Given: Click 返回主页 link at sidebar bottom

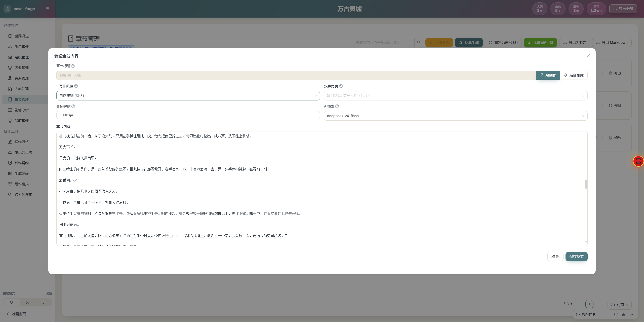Looking at the screenshot, I should (x=16, y=314).
